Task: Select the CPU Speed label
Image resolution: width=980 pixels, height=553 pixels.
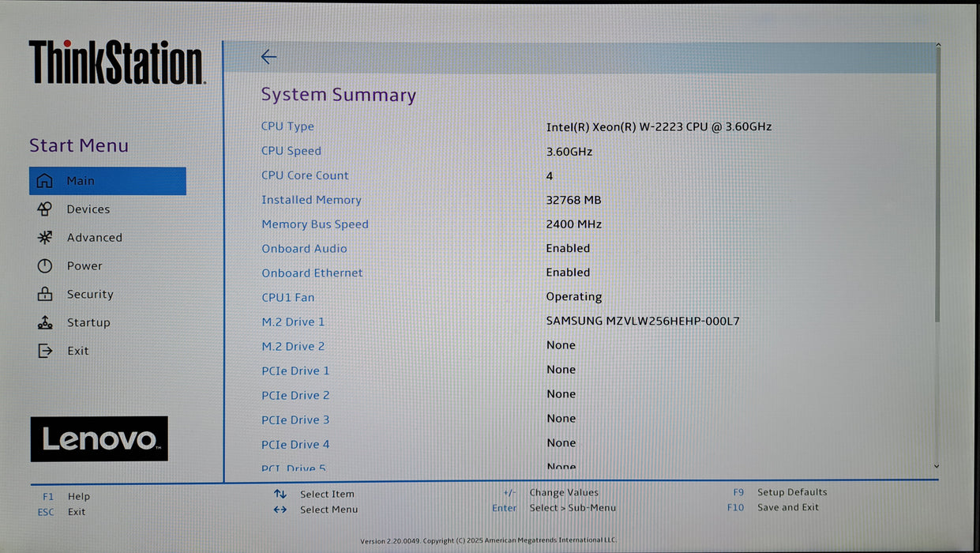Action: pos(291,151)
